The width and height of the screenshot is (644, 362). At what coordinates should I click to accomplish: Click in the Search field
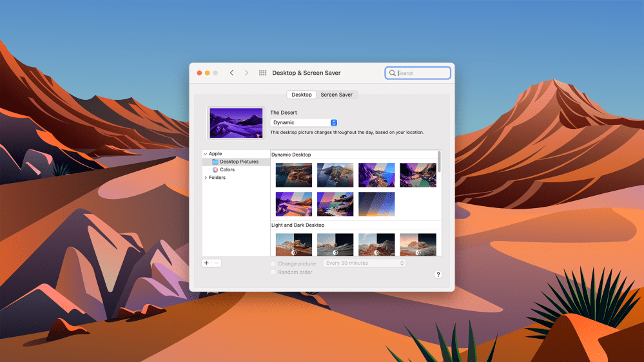pos(422,73)
